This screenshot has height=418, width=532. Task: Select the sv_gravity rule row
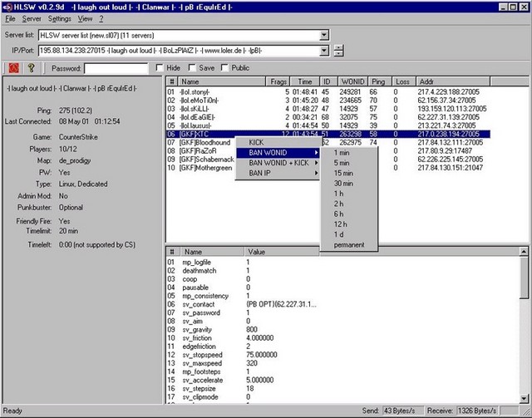242,329
